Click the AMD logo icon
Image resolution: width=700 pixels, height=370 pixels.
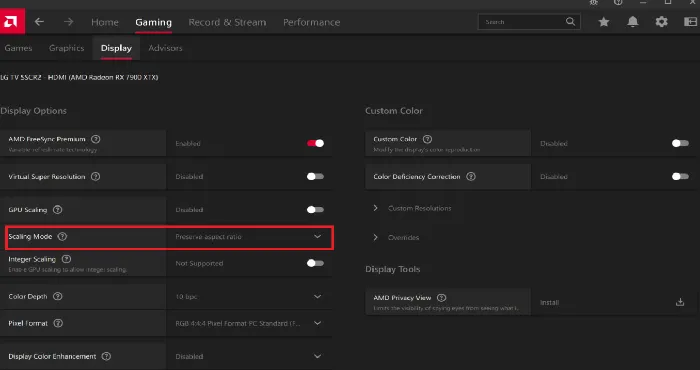[12, 21]
